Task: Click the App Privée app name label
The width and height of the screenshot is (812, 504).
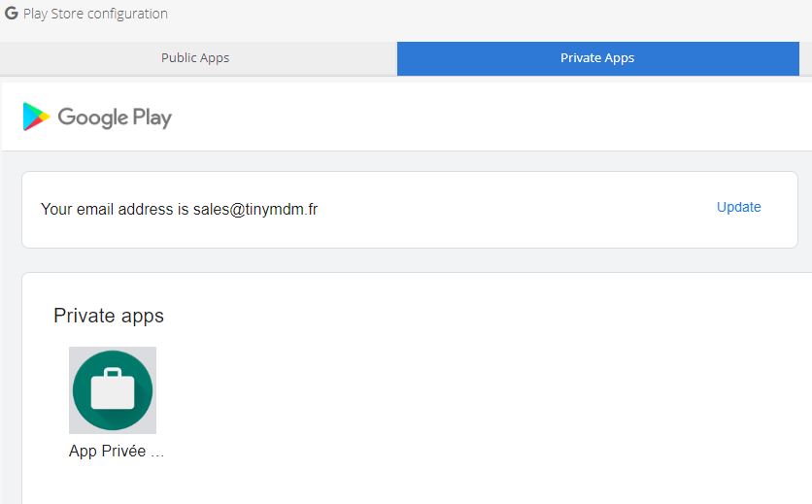Action: tap(107, 451)
